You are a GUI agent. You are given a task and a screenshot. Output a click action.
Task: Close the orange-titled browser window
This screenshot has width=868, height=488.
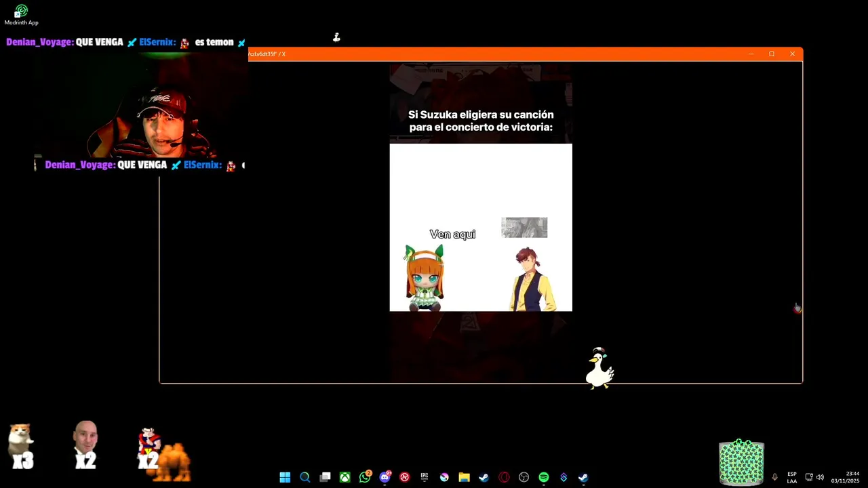coord(792,54)
